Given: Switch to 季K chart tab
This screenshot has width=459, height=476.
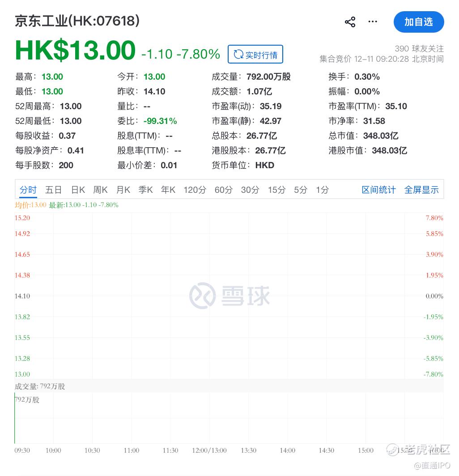Looking at the screenshot, I should [x=146, y=190].
